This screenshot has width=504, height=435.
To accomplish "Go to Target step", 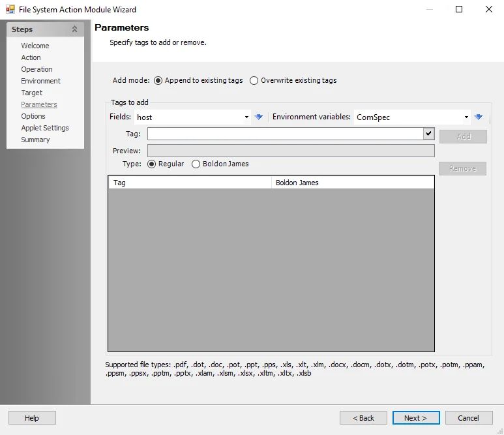I will click(31, 93).
